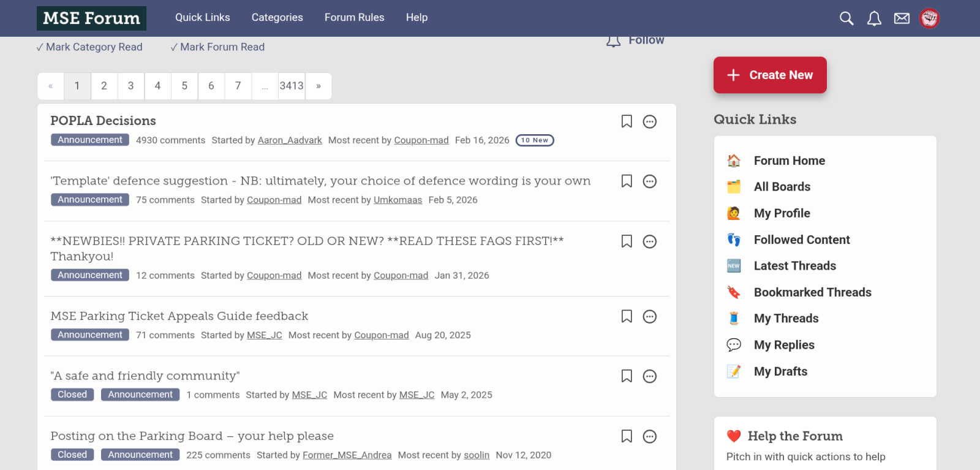This screenshot has height=470, width=980.
Task: Bookmark the "A safe and friendly community" thread
Action: tap(627, 376)
